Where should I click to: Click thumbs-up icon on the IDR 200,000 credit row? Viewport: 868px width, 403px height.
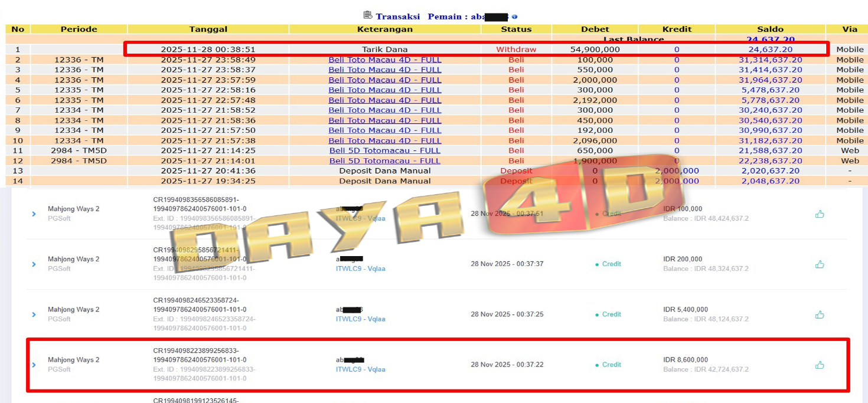pos(820,264)
